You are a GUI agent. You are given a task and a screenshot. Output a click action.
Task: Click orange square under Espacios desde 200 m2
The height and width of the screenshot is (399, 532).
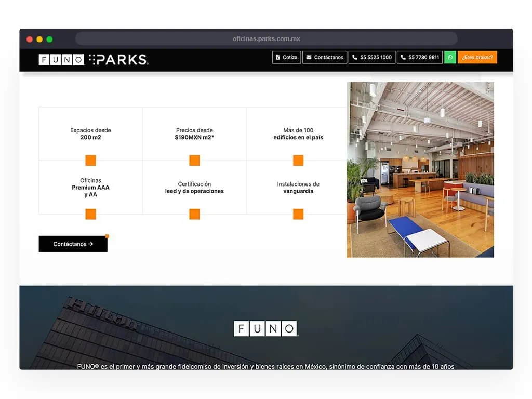(x=90, y=161)
